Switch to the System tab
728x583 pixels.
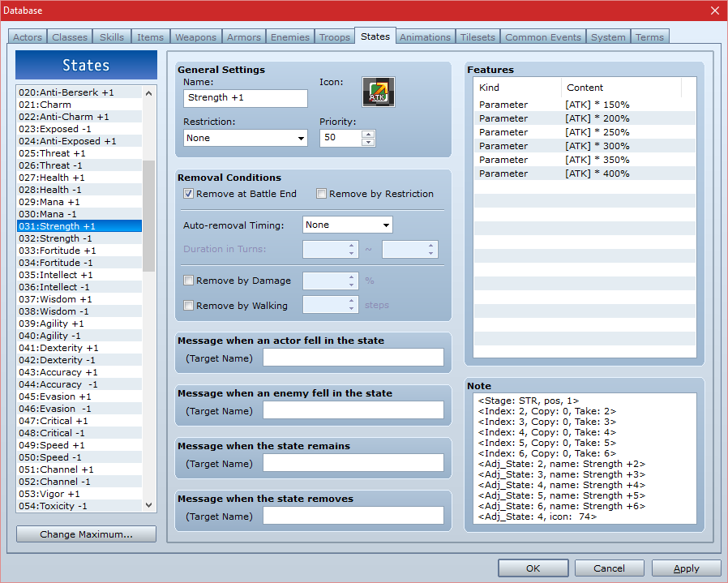608,37
